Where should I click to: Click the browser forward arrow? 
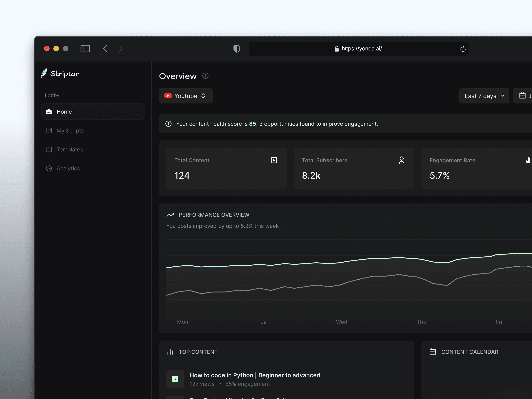coord(121,49)
